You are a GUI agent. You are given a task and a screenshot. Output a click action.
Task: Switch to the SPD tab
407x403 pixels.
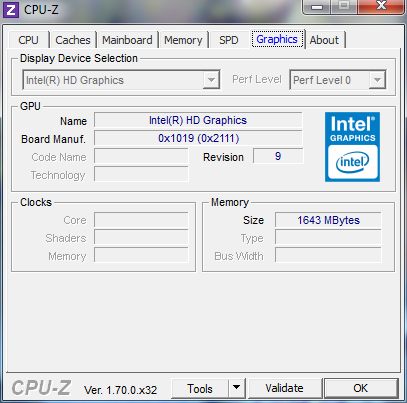[x=229, y=40]
